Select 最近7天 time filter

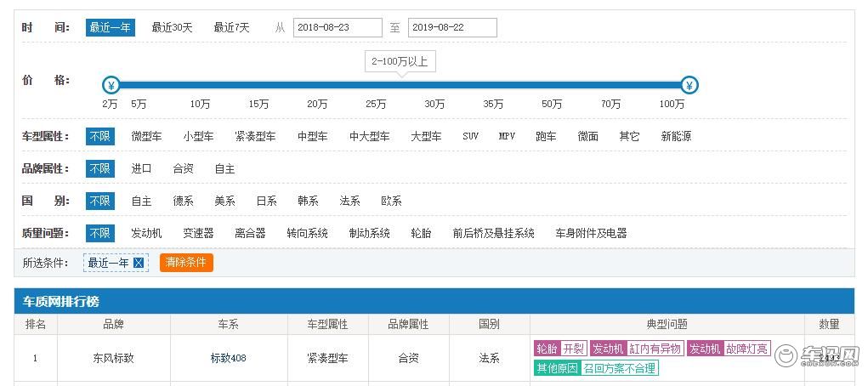point(231,27)
